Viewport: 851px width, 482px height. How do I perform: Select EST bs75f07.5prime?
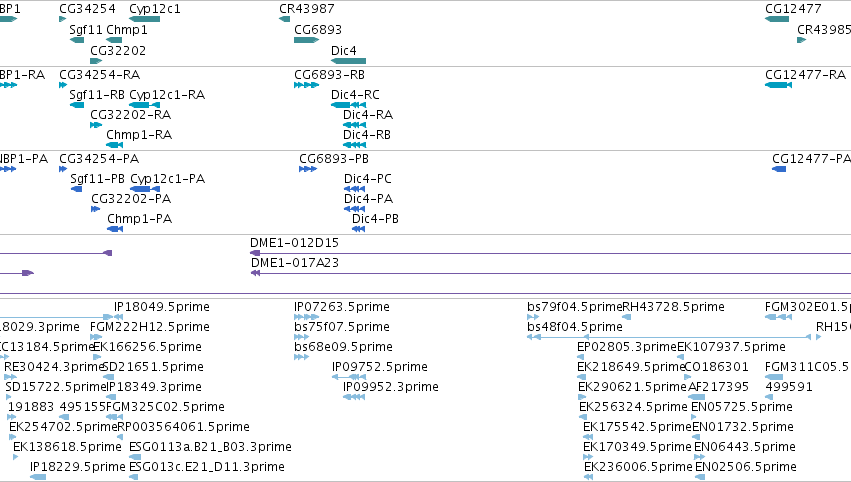(342, 327)
